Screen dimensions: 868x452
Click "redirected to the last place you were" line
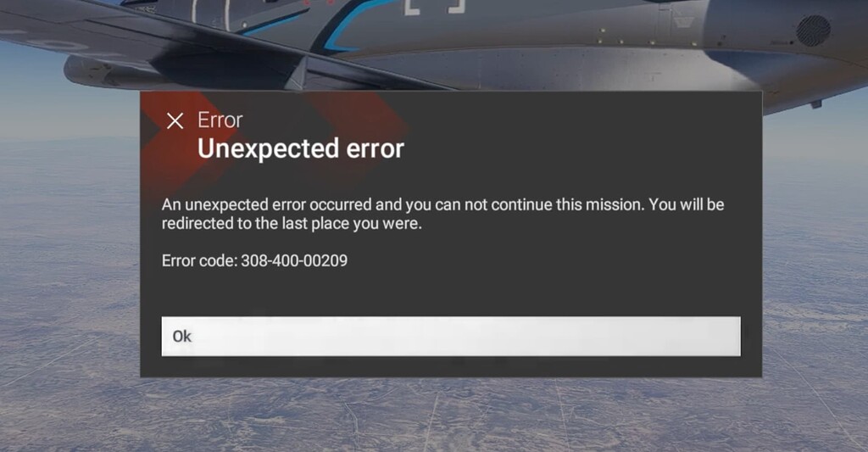292,223
